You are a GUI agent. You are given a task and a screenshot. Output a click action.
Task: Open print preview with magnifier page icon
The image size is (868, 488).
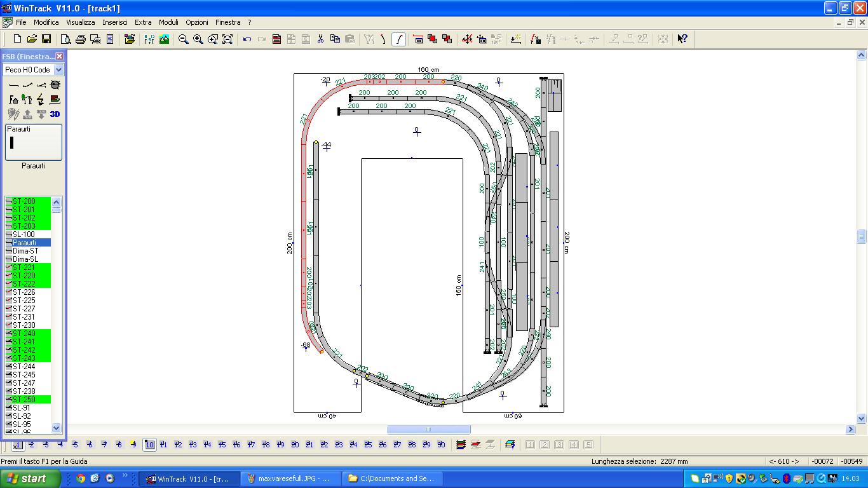click(x=66, y=39)
